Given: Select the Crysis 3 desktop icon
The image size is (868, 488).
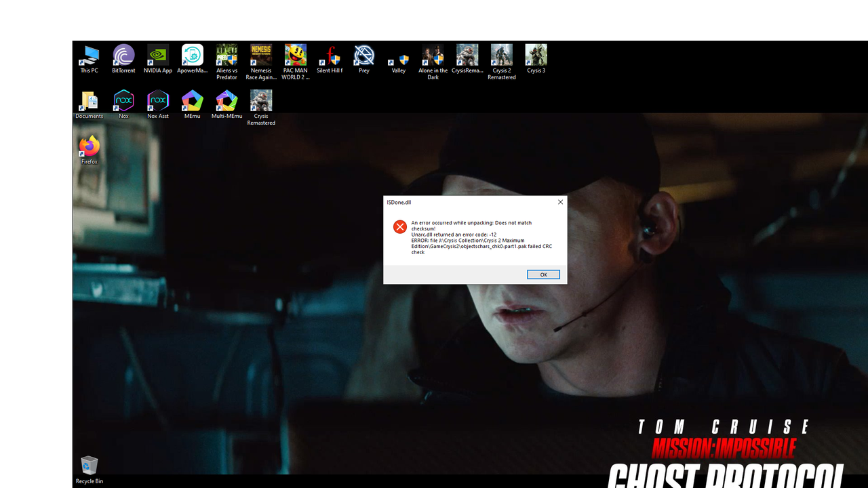Looking at the screenshot, I should pyautogui.click(x=536, y=59).
